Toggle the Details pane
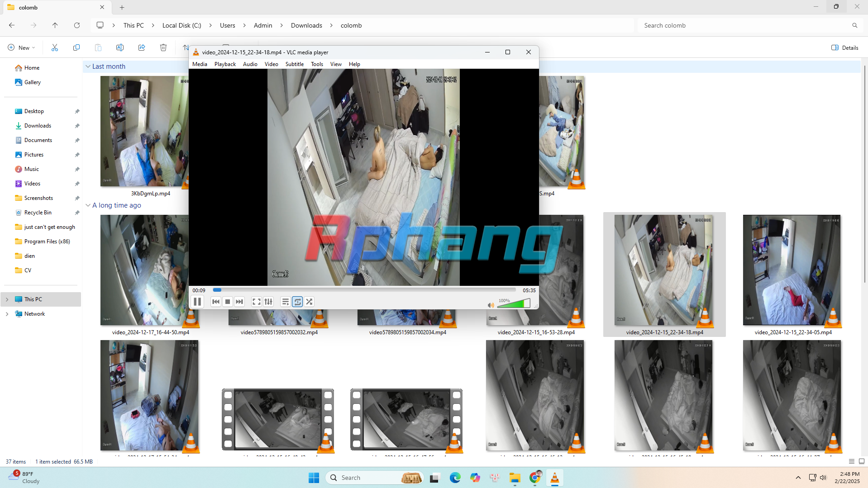868x488 pixels. tap(844, 47)
